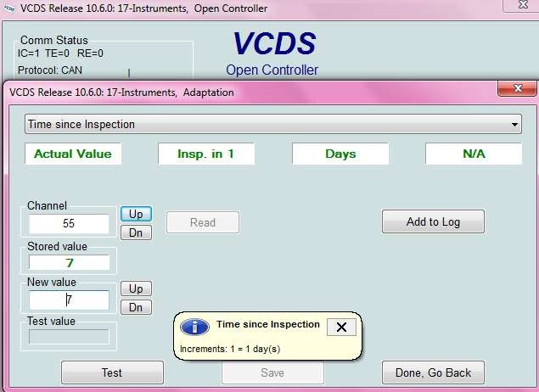Decrease New value with its Dn button
The width and height of the screenshot is (539, 392).
[136, 307]
